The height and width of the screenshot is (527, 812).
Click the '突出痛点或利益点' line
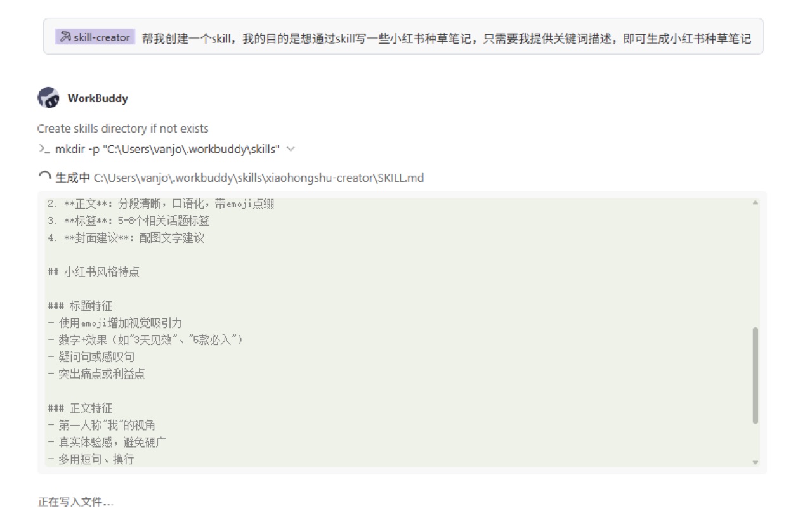[96, 375]
